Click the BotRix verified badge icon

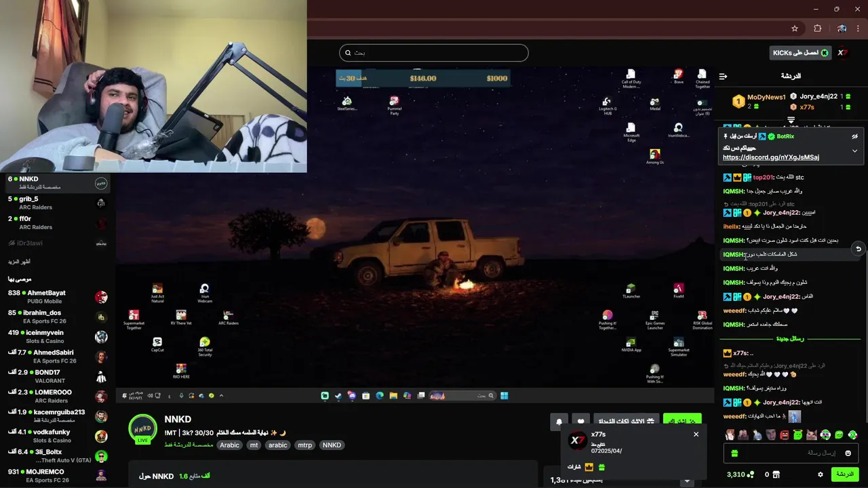pos(772,136)
